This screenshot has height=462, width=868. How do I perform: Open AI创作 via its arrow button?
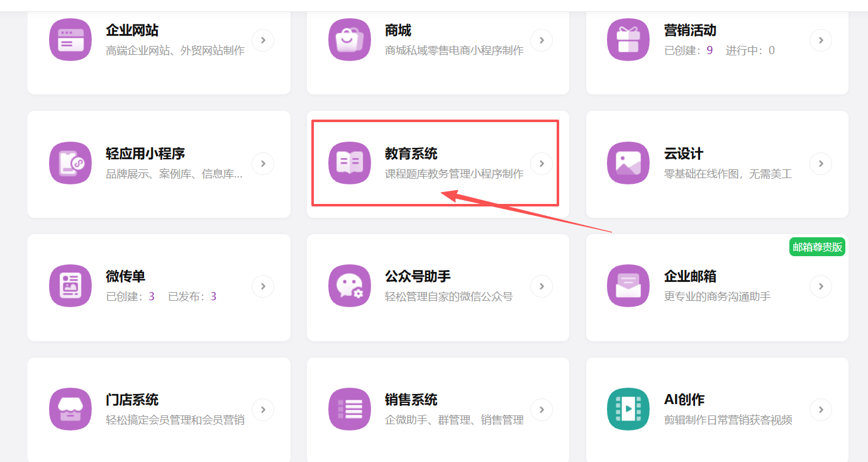click(821, 410)
